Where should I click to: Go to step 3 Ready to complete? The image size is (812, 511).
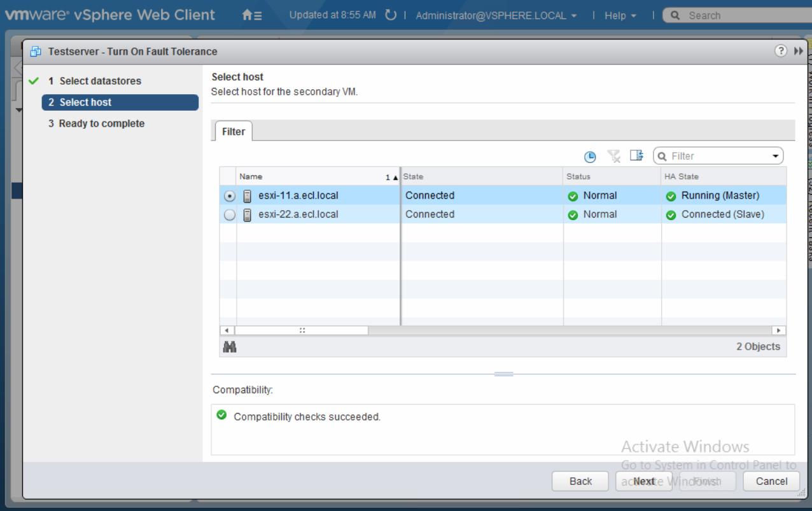[96, 123]
